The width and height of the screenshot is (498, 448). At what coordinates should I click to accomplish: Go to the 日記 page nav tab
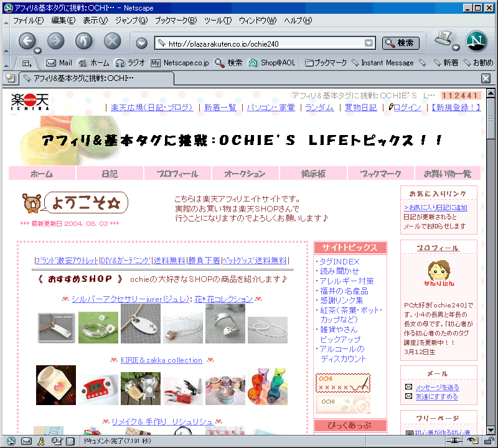(x=110, y=174)
